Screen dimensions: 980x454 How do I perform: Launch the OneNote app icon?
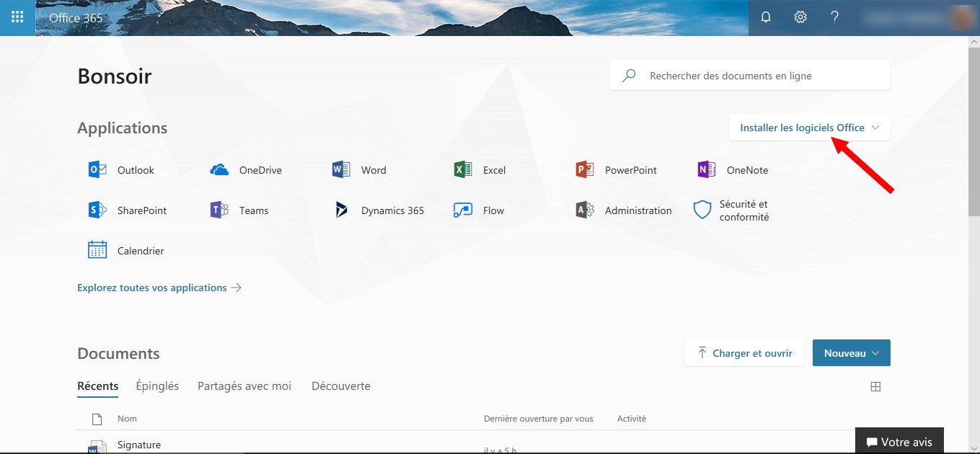(707, 170)
